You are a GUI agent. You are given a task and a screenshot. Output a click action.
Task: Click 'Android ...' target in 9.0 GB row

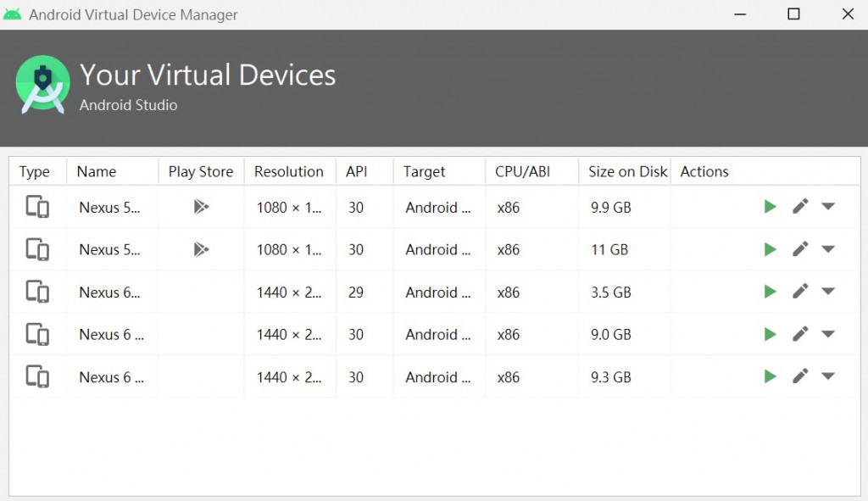pos(438,334)
